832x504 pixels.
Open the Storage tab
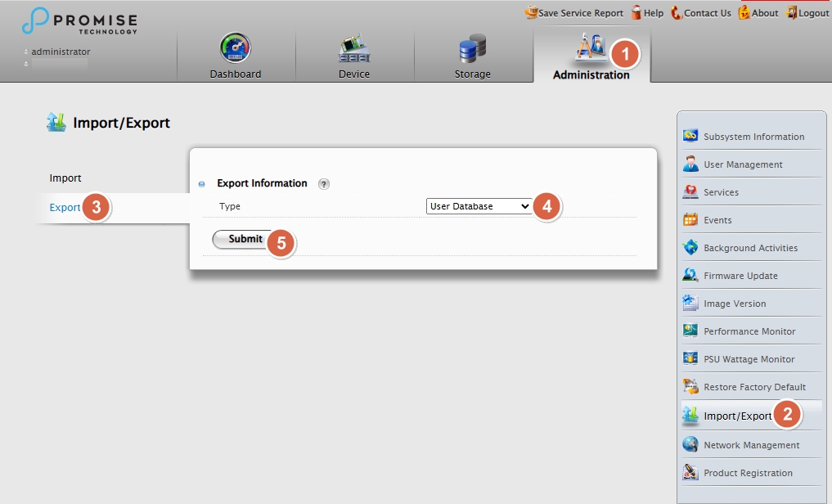(x=473, y=56)
